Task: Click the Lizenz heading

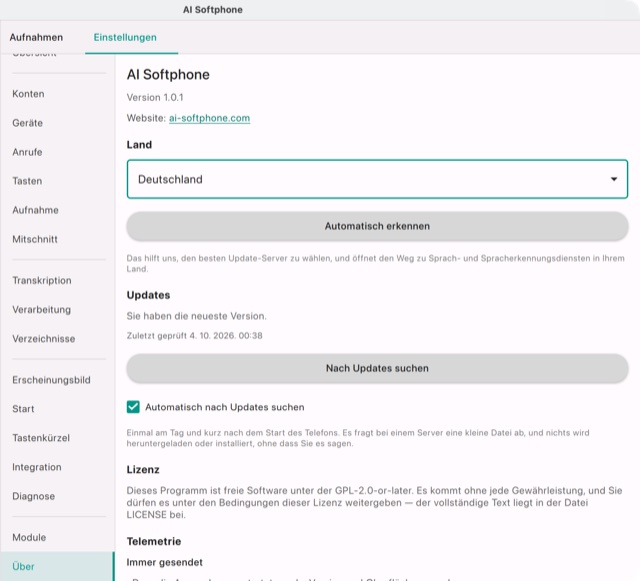Action: click(x=143, y=470)
